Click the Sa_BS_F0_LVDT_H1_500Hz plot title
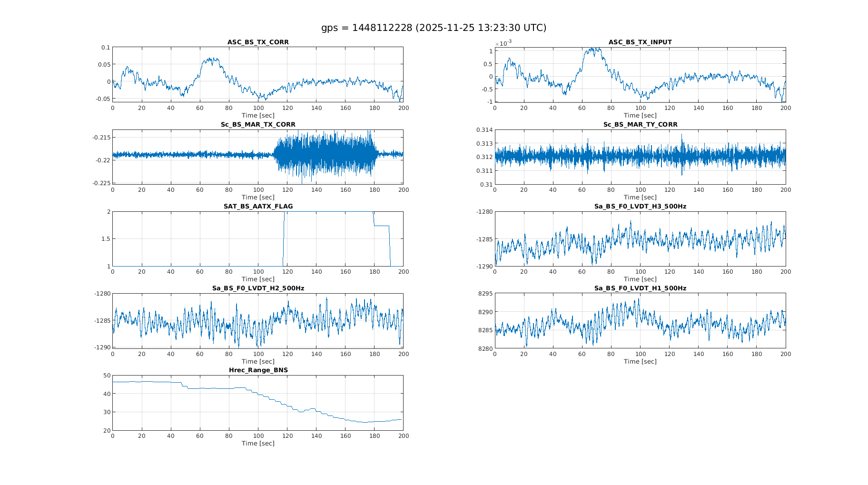This screenshot has height=485, width=868. point(640,288)
